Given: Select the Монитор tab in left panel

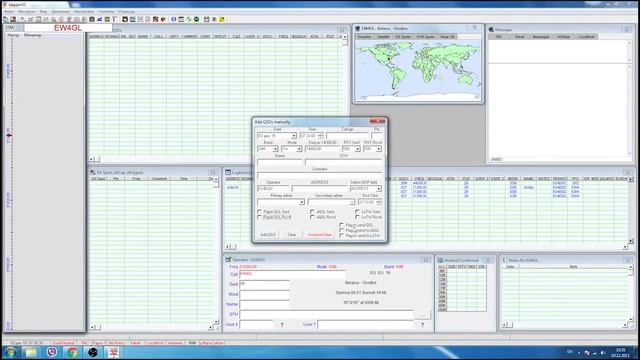Looking at the screenshot, I should tap(33, 35).
